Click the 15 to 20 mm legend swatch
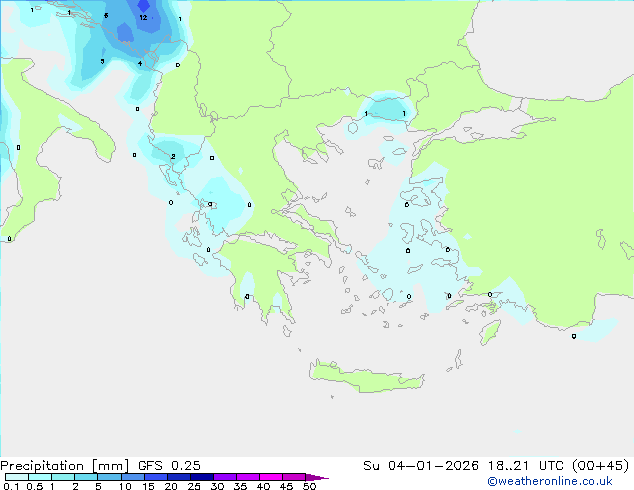This screenshot has height=490, width=634. pyautogui.click(x=155, y=477)
